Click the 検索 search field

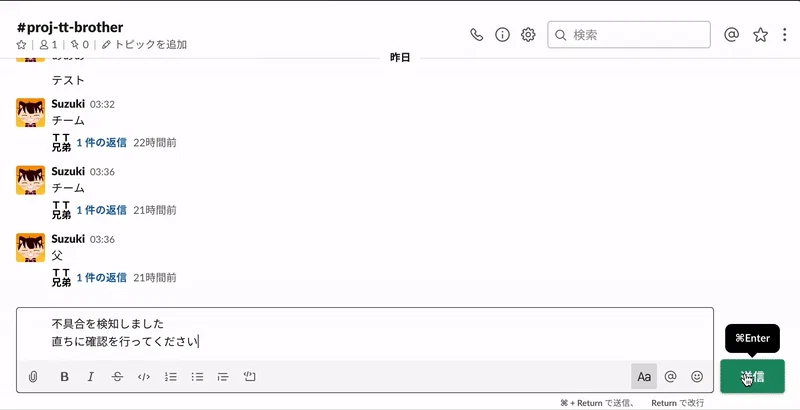pyautogui.click(x=629, y=35)
